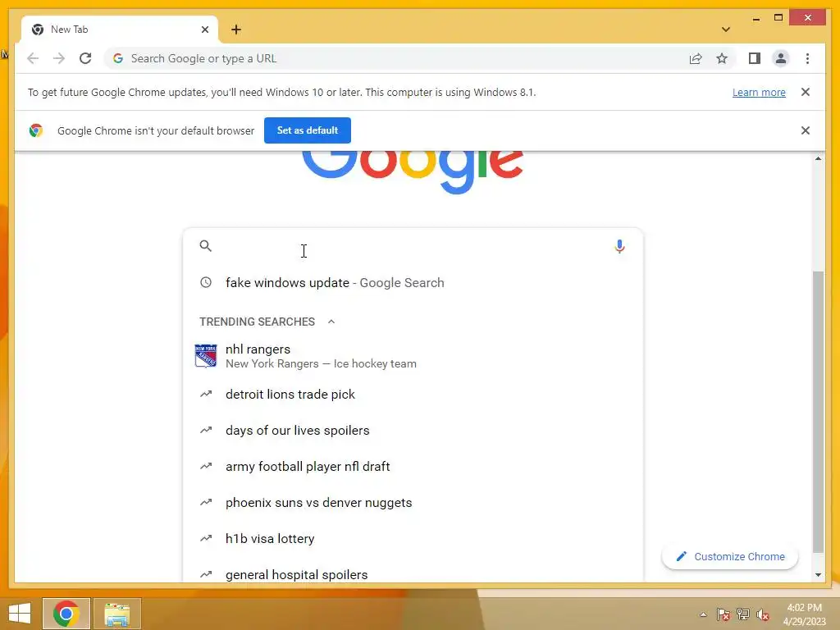This screenshot has width=840, height=630.
Task: Open Chrome's three-dot menu
Action: click(807, 58)
